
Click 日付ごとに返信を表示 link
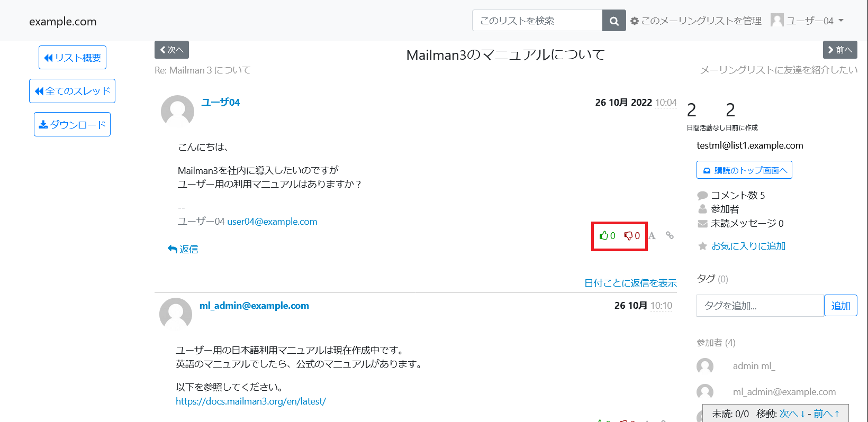(x=630, y=283)
